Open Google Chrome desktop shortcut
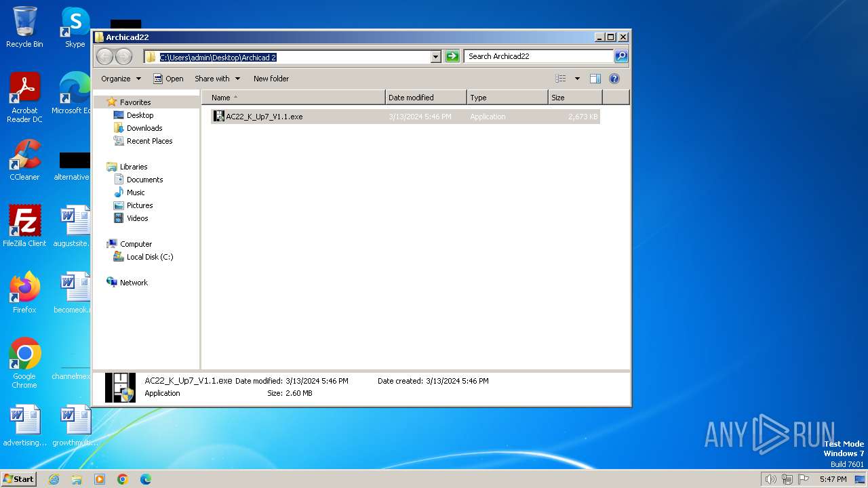This screenshot has height=488, width=868. coord(24,363)
